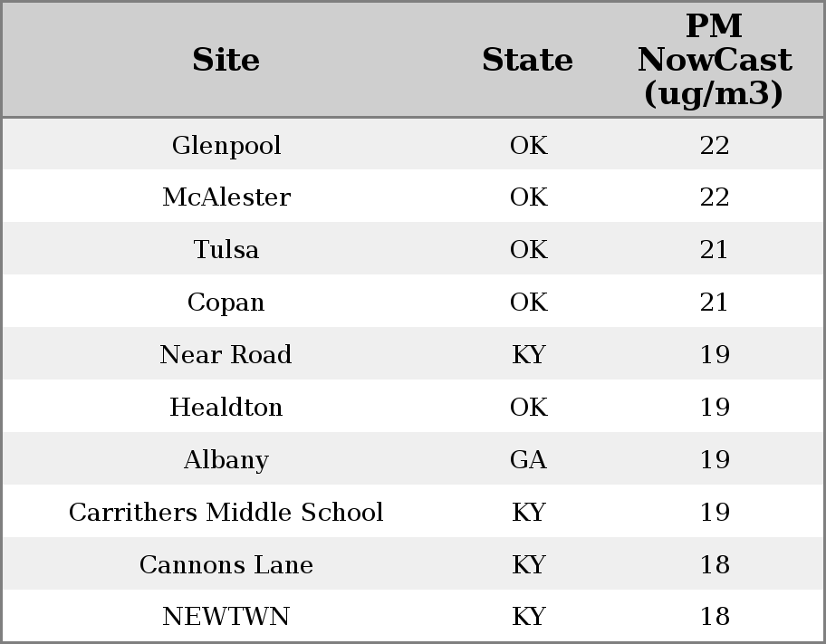Select the Albany site cell
This screenshot has width=826, height=644.
pyautogui.click(x=226, y=459)
